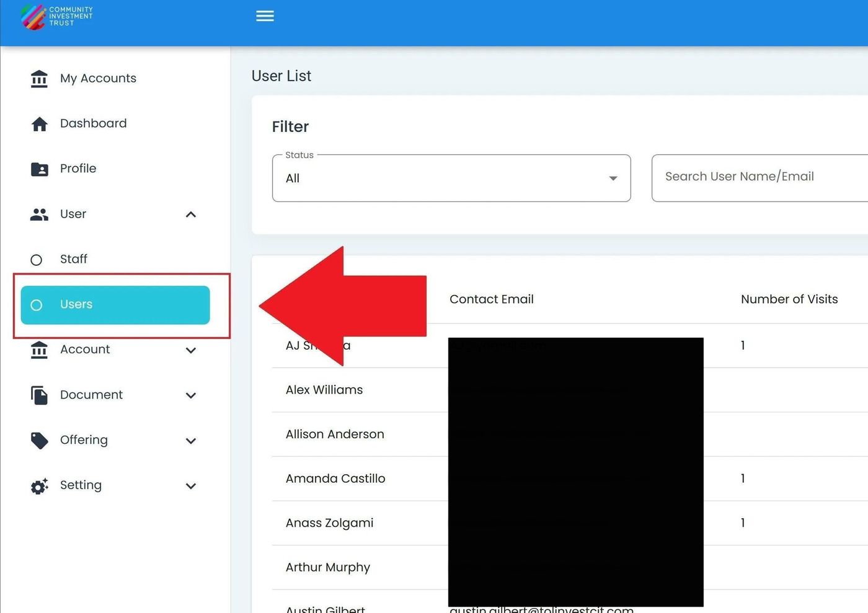Click the Search User Name/Email field
This screenshot has height=613, width=868.
point(756,177)
